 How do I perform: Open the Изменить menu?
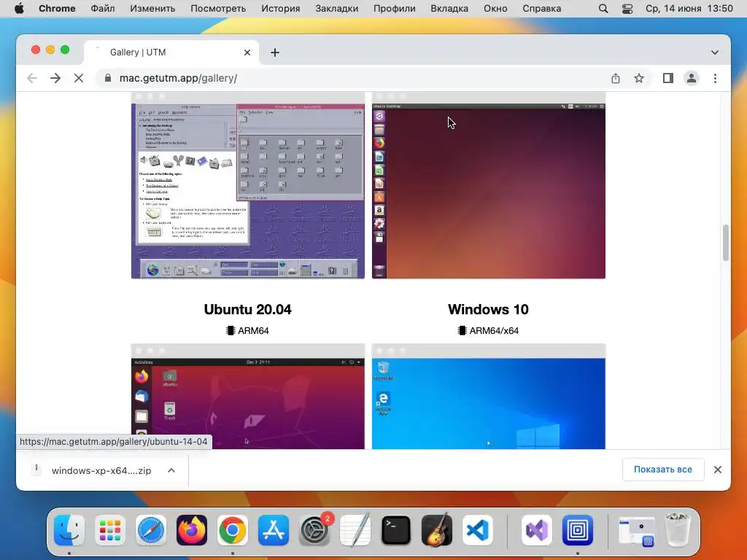tap(152, 9)
